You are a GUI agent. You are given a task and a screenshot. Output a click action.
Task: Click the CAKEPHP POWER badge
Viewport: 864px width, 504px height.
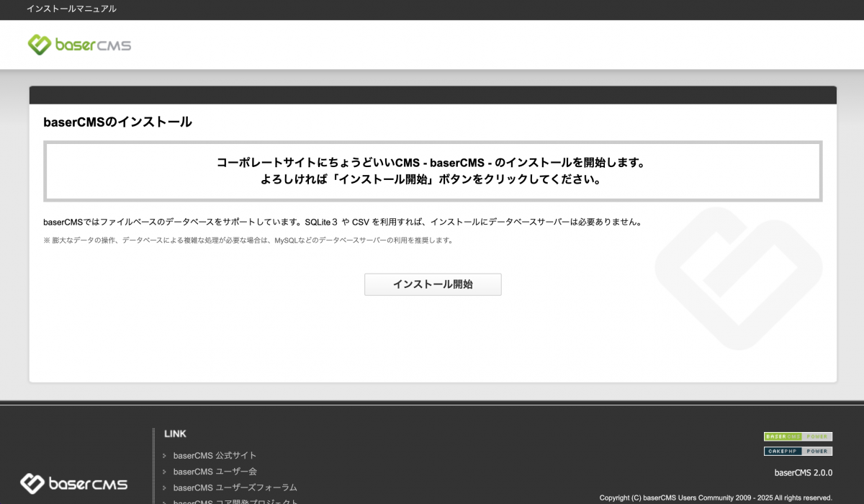(x=798, y=451)
